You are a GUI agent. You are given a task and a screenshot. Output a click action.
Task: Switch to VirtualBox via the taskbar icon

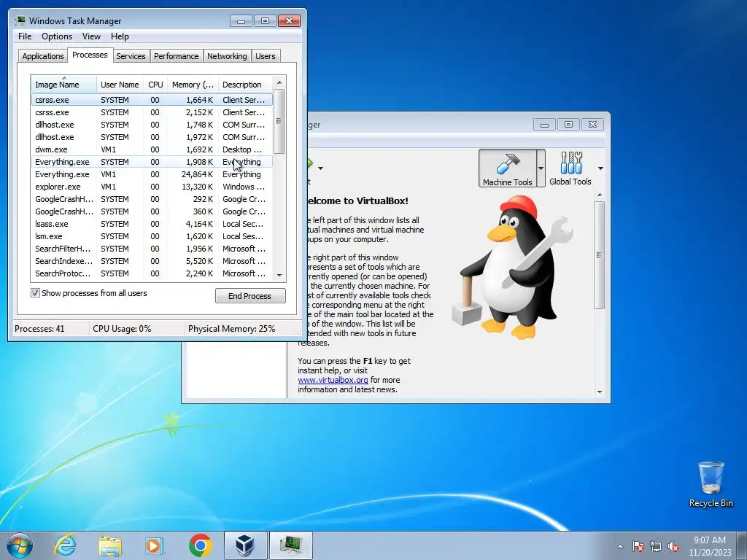click(x=245, y=545)
